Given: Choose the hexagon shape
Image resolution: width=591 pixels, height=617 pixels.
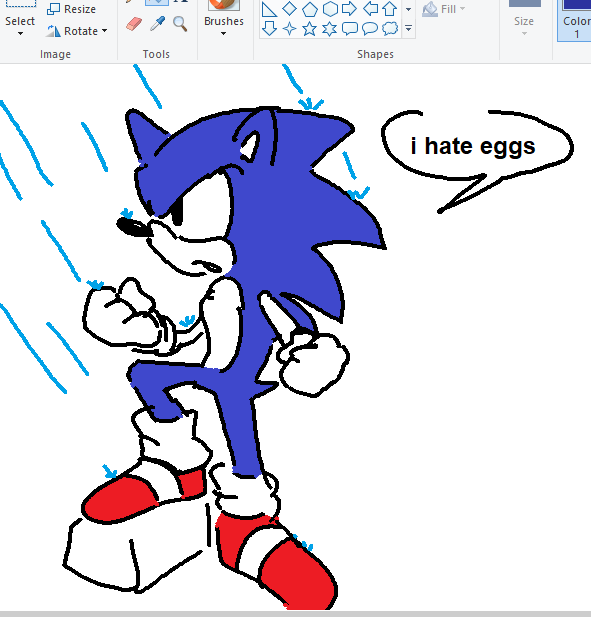Looking at the screenshot, I should [330, 9].
